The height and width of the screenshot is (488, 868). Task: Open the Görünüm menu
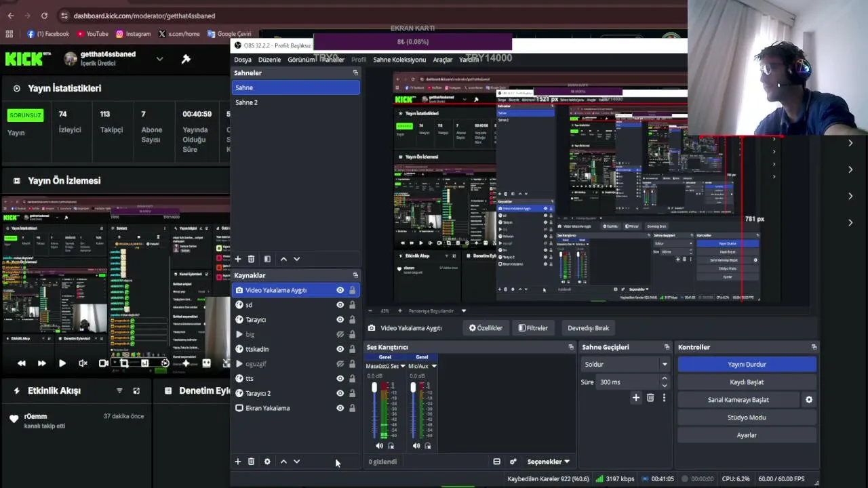[x=302, y=60]
